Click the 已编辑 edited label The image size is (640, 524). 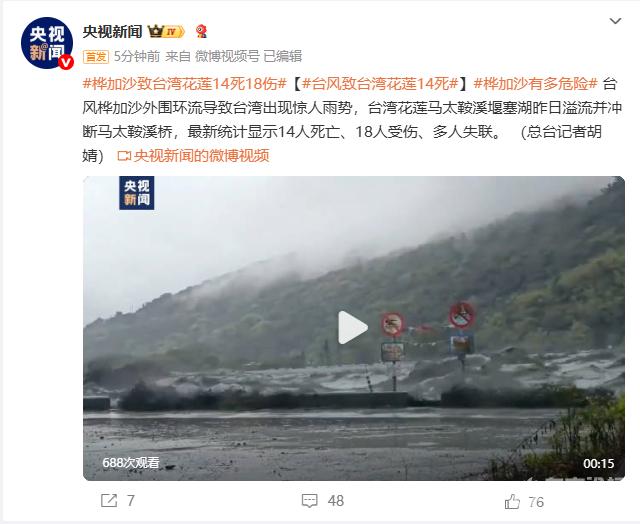pyautogui.click(x=282, y=56)
